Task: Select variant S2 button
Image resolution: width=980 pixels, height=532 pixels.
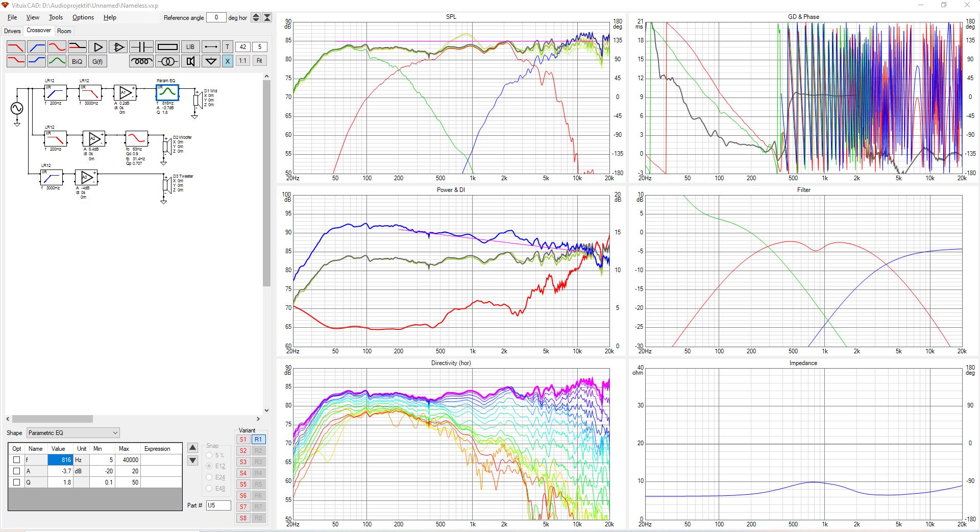Action: [243, 451]
